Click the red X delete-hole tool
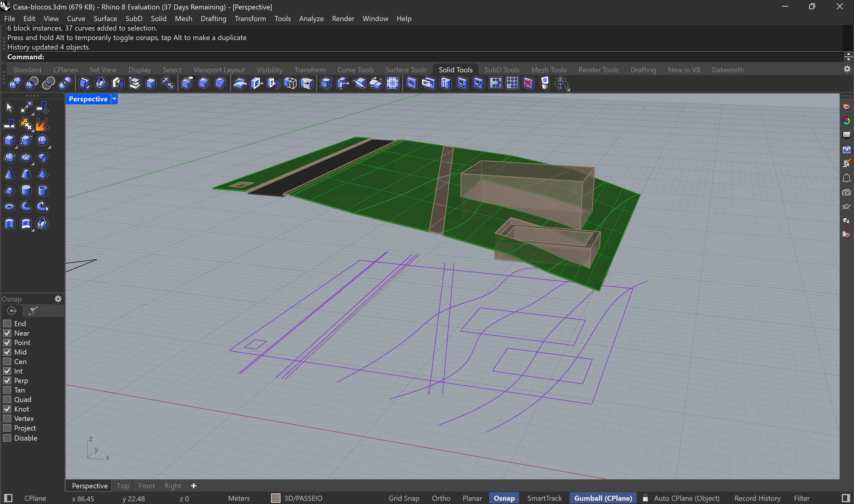The image size is (854, 504). [528, 83]
